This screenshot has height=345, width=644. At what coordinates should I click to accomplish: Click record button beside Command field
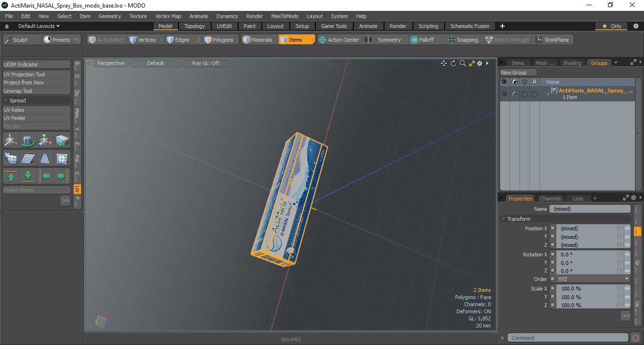[635, 338]
